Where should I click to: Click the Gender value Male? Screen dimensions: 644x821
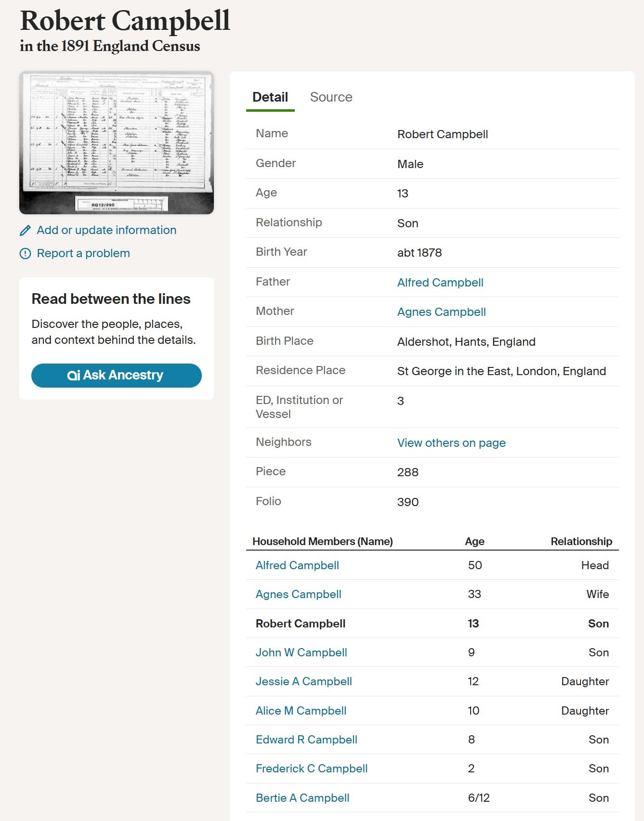pyautogui.click(x=410, y=164)
